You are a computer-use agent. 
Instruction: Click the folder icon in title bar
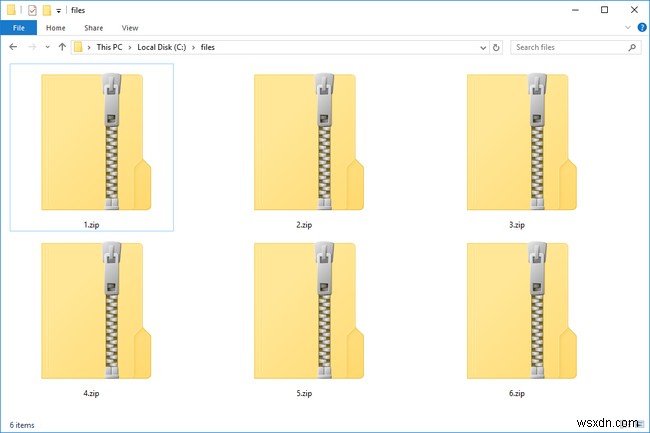11,10
